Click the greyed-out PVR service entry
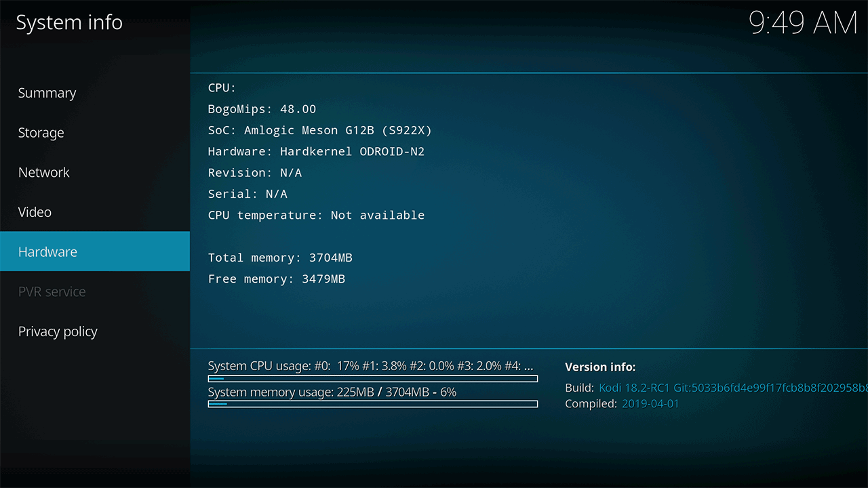The width and height of the screenshot is (868, 488). coord(52,291)
